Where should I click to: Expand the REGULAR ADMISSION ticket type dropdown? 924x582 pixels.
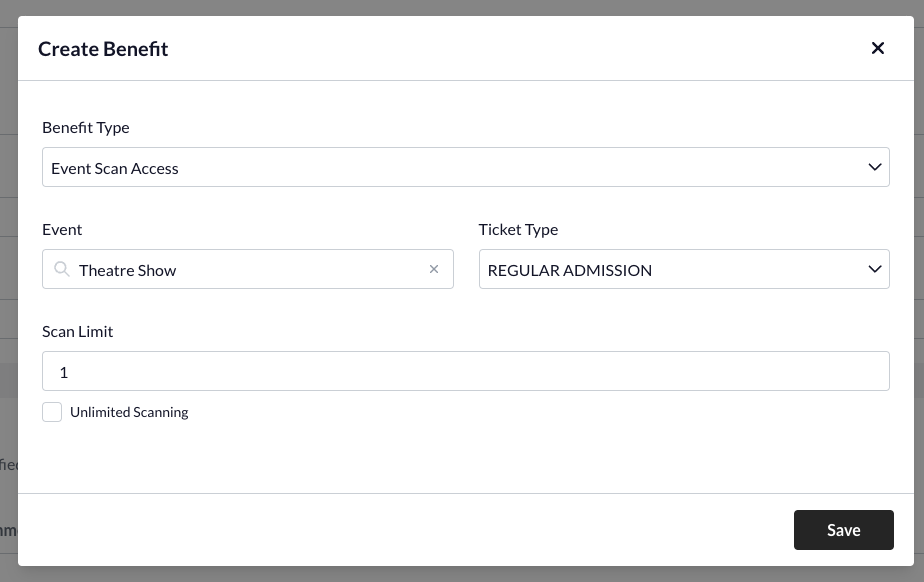[684, 269]
